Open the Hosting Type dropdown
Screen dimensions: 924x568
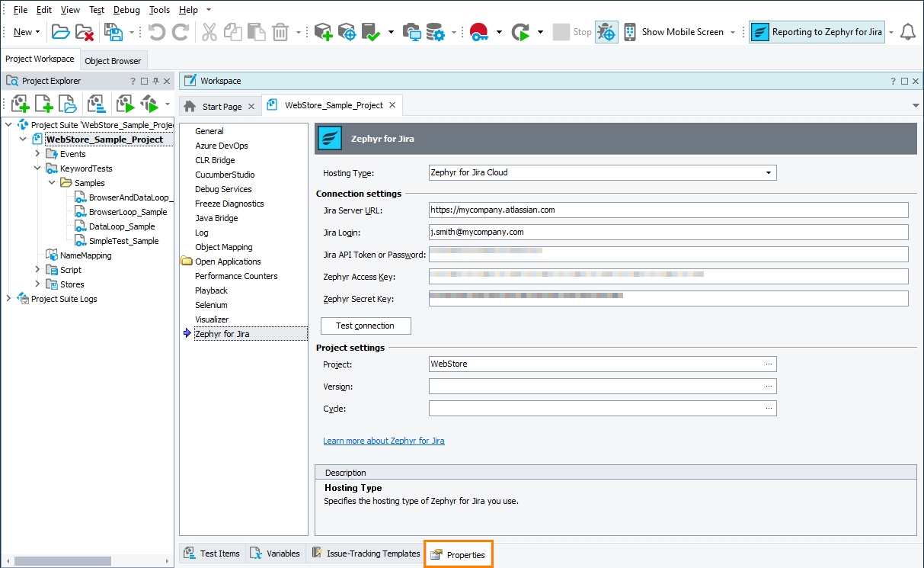pos(769,173)
